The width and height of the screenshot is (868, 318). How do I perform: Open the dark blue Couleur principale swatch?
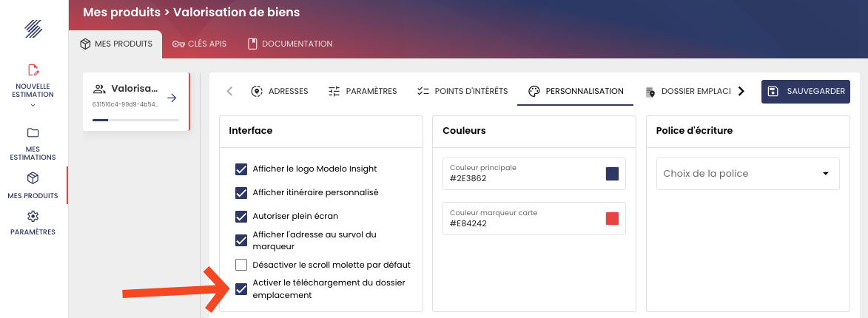click(x=612, y=174)
